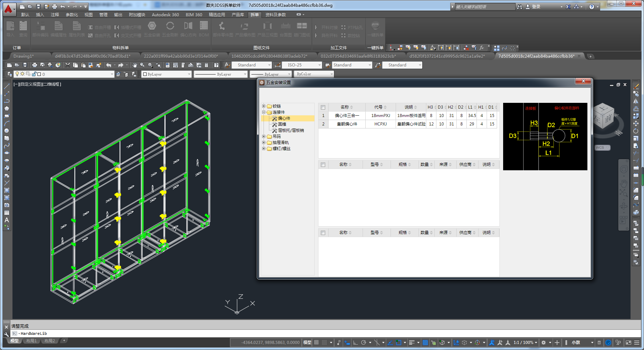Open the 拆单 ribbon tab
This screenshot has height=350, width=644.
click(x=254, y=15)
